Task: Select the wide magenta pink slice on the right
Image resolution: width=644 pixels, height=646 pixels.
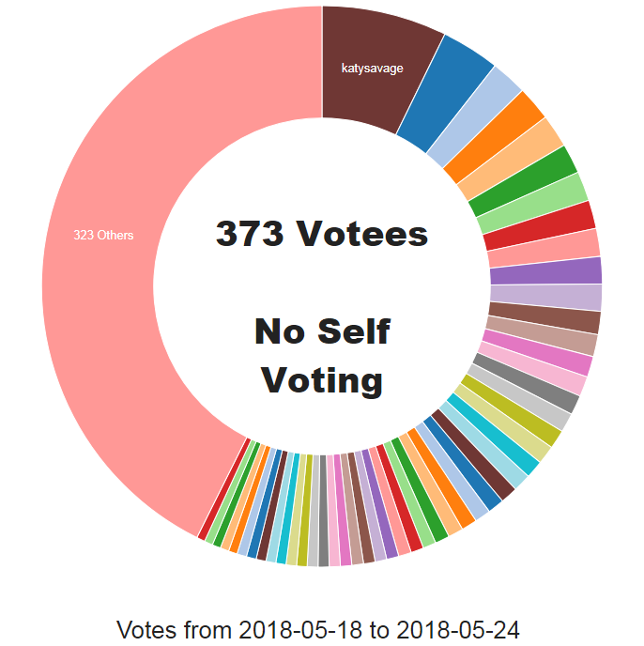Action: (x=538, y=353)
